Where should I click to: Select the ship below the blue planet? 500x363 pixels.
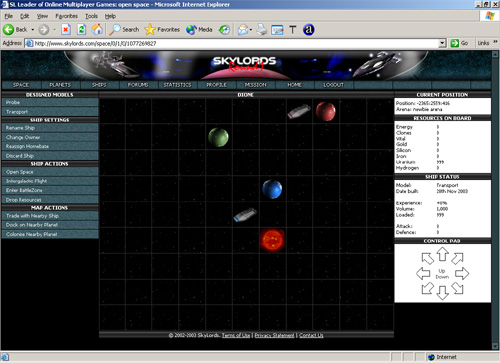click(x=245, y=215)
